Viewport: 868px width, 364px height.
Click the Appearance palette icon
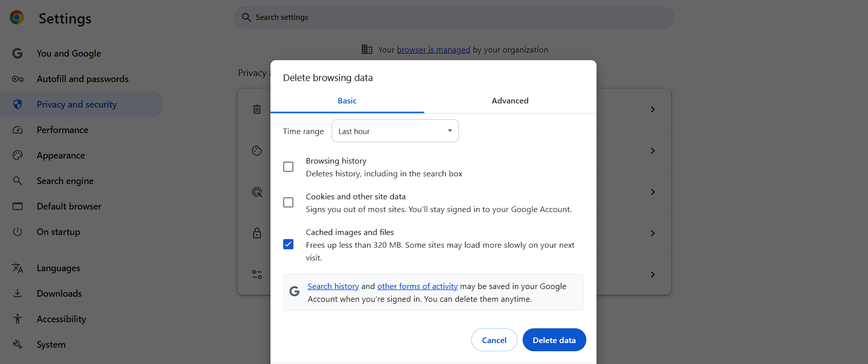click(x=18, y=155)
